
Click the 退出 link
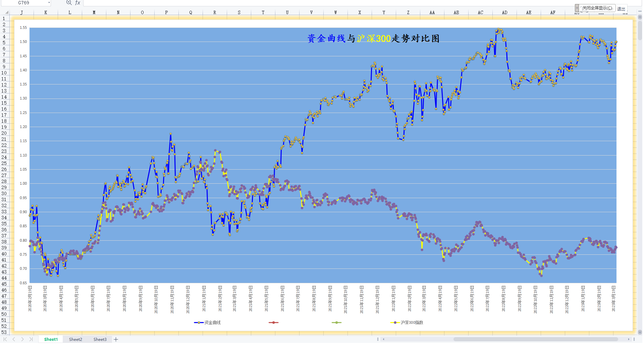(x=621, y=9)
